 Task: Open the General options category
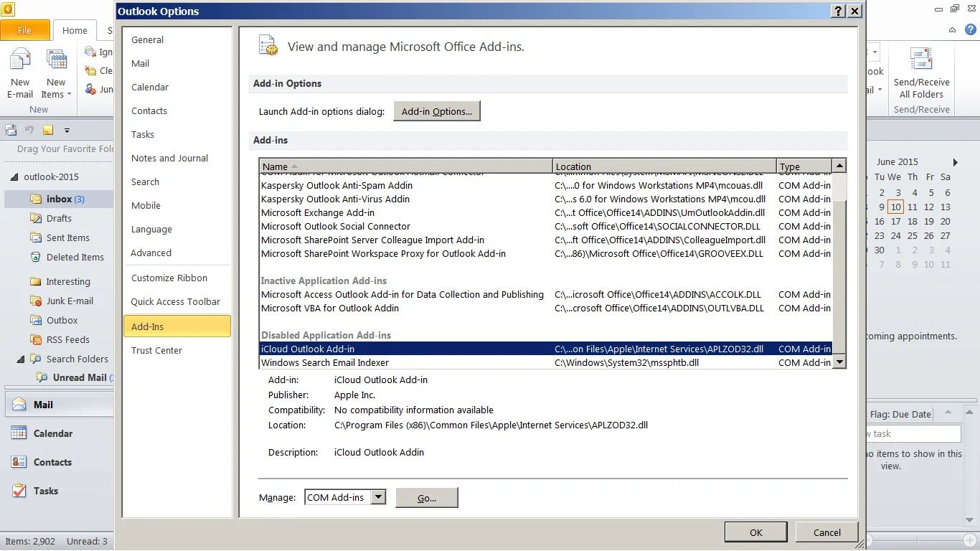click(177, 40)
